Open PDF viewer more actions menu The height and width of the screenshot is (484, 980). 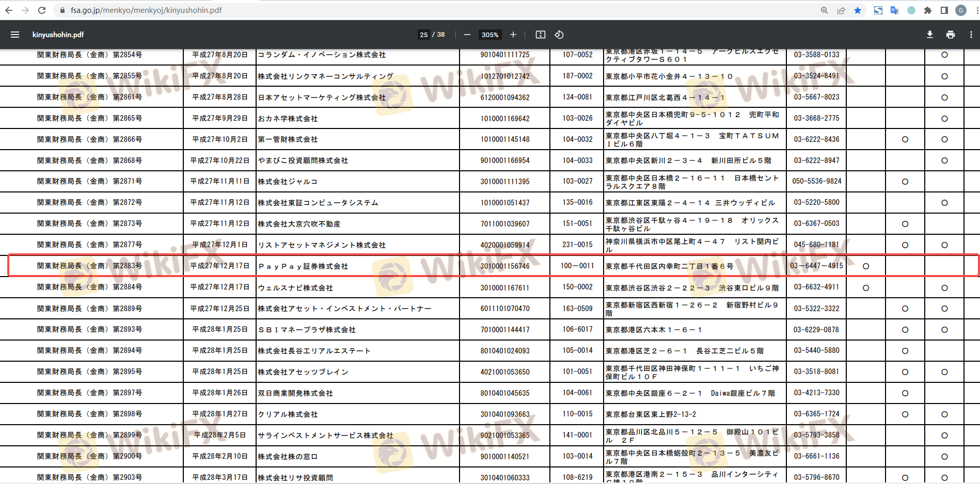[971, 35]
